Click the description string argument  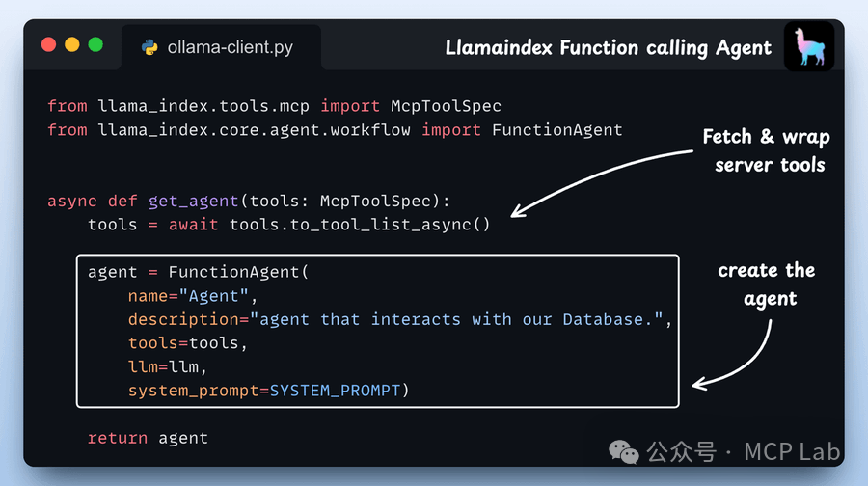coord(400,319)
